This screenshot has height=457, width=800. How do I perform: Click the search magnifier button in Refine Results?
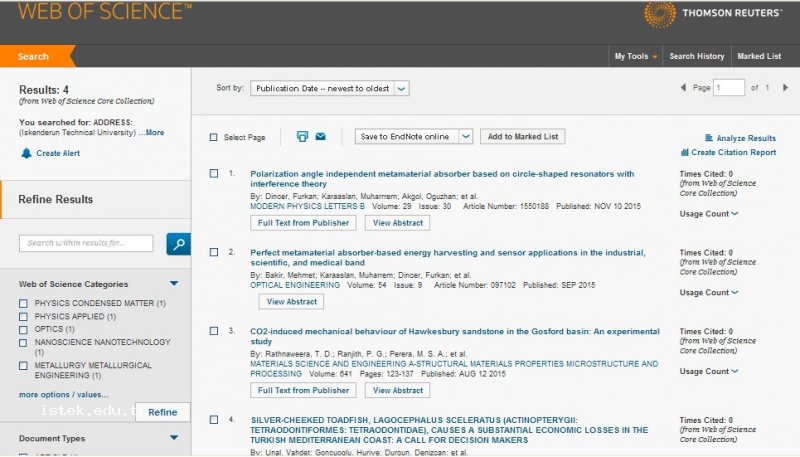tap(178, 243)
